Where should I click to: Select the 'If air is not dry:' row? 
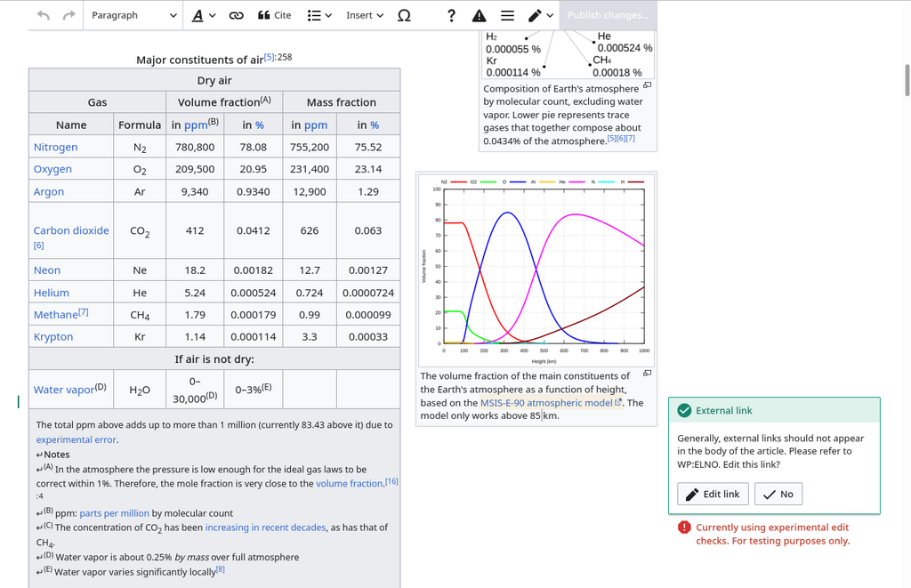tap(214, 359)
